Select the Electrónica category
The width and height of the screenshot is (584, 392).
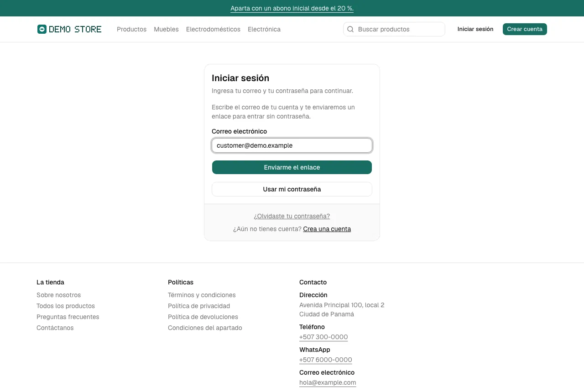(x=264, y=29)
